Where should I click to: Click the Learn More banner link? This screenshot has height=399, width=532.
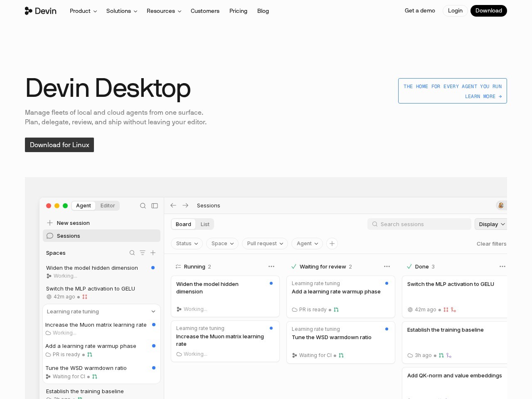point(453,91)
